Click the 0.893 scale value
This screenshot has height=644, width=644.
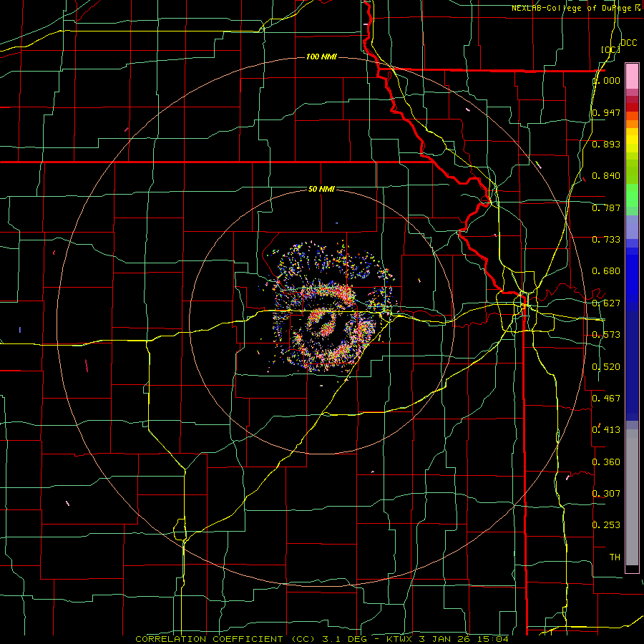coord(607,144)
